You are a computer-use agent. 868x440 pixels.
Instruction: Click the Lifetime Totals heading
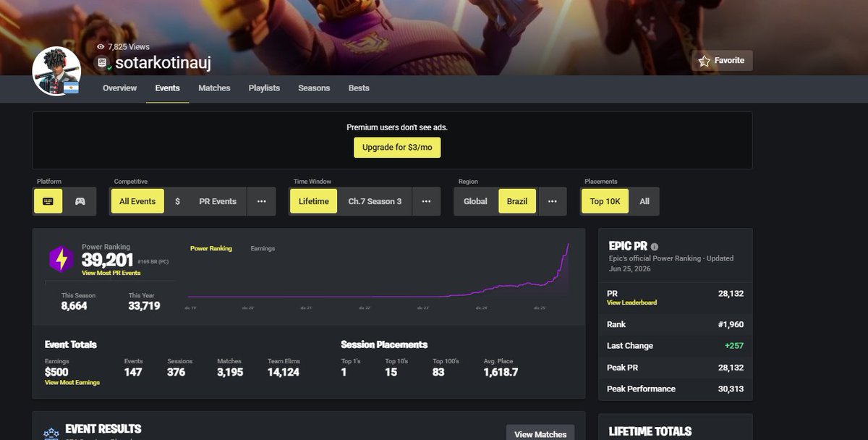[x=650, y=431]
